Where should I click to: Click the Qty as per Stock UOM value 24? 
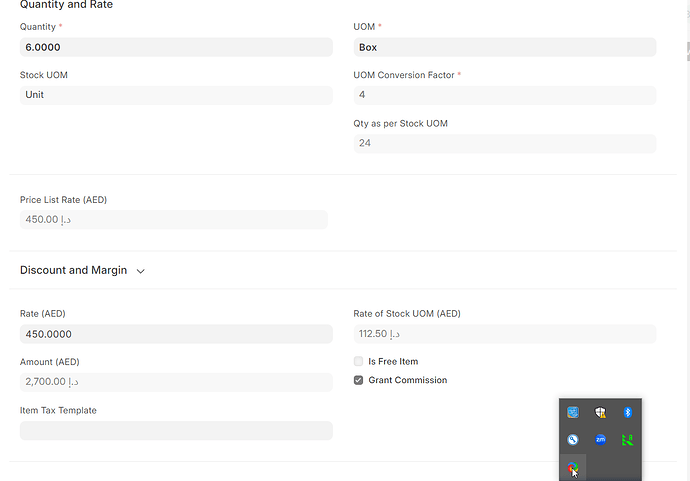point(365,143)
